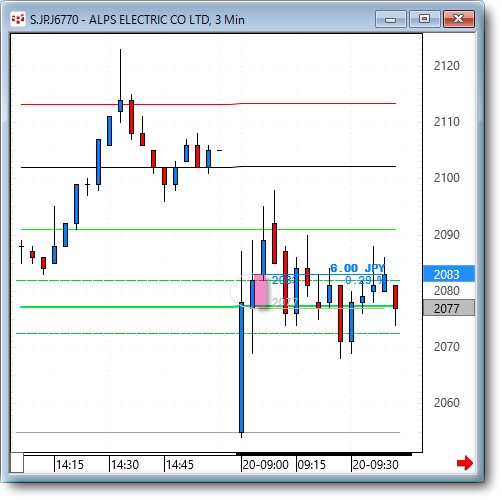Select the tall blue opening candle at 09:00
Screen dimensions: 502x500
coord(241,367)
